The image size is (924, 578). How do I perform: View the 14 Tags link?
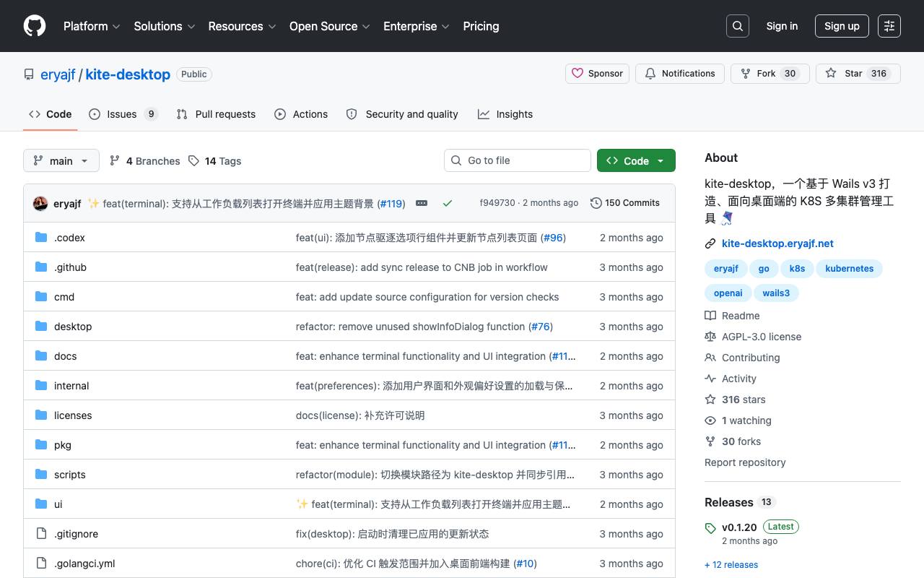point(215,161)
